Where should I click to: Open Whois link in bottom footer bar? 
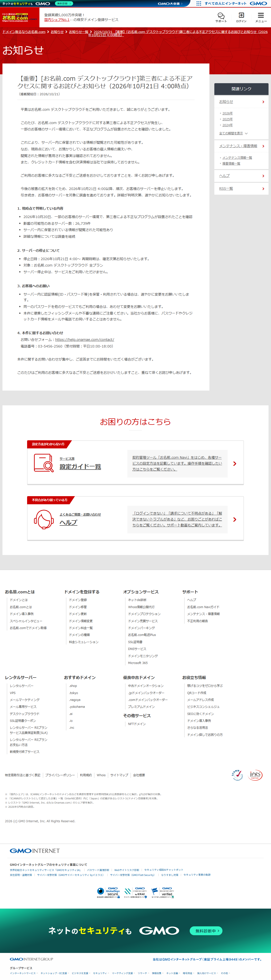tap(101, 775)
